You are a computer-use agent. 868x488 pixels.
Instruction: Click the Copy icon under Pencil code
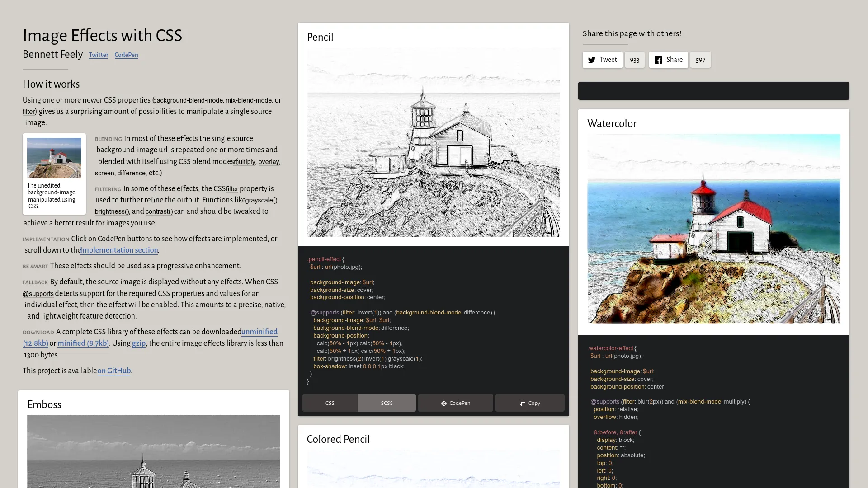(522, 404)
